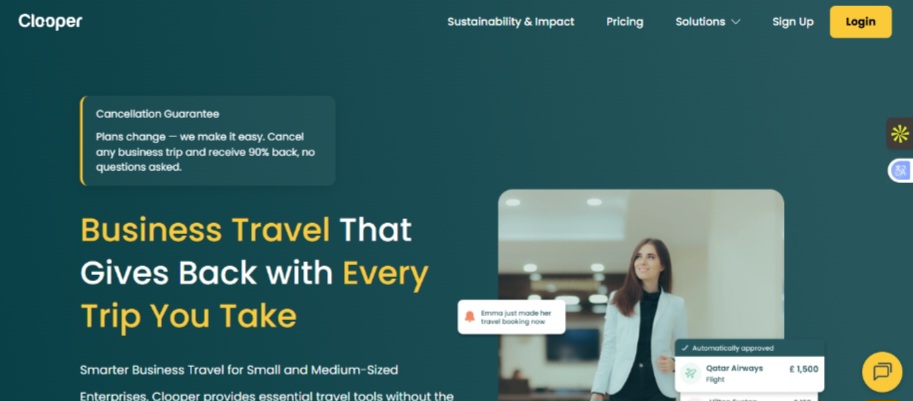913x401 pixels.
Task: Click the Emma travel booking notification
Action: pos(511,317)
